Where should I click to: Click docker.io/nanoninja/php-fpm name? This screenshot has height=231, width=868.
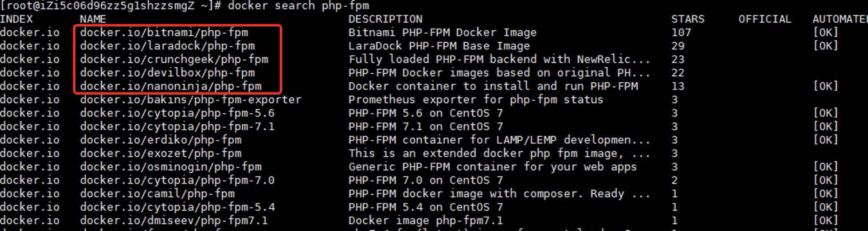tap(171, 86)
